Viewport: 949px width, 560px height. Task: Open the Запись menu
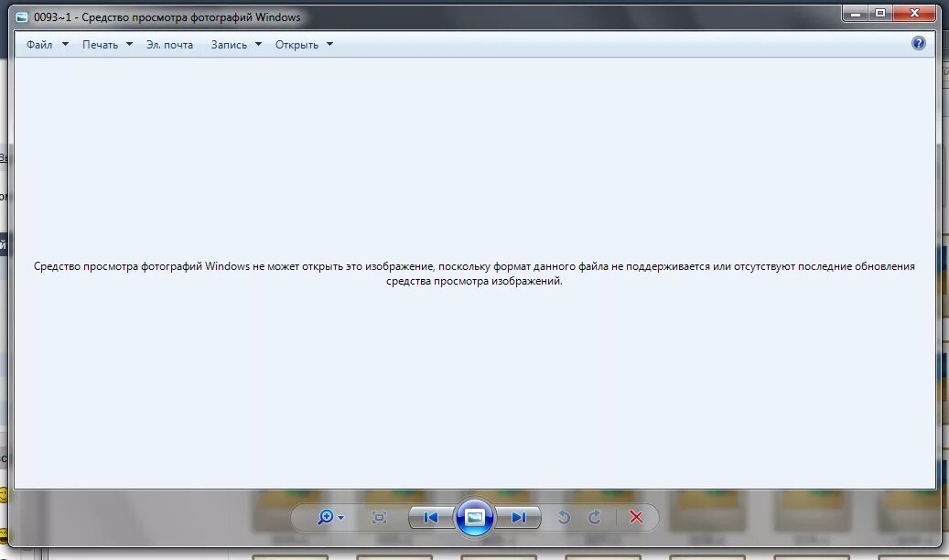click(x=229, y=45)
